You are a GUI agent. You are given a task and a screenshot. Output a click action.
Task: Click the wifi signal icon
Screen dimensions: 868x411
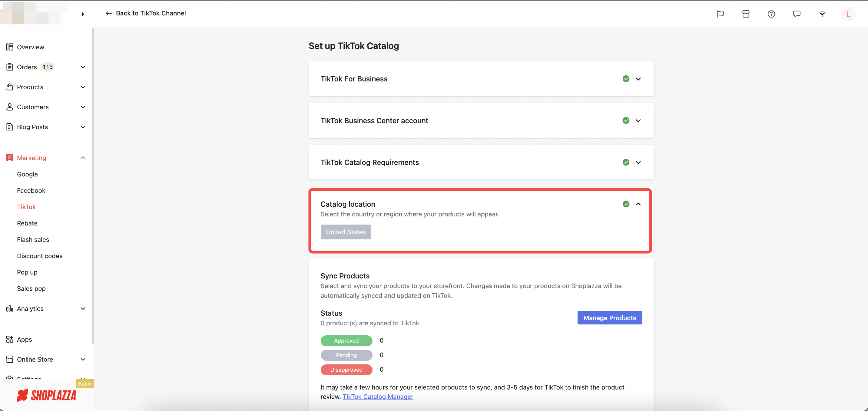(x=822, y=14)
